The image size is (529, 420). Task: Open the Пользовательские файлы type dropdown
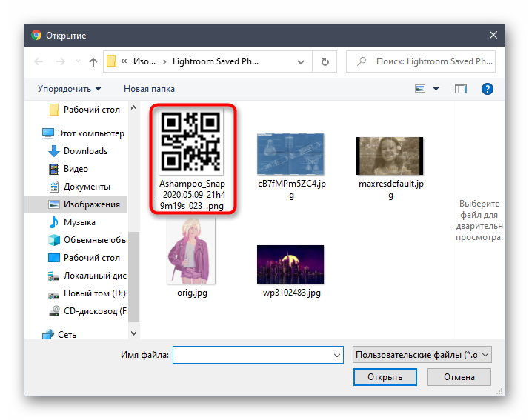[422, 355]
